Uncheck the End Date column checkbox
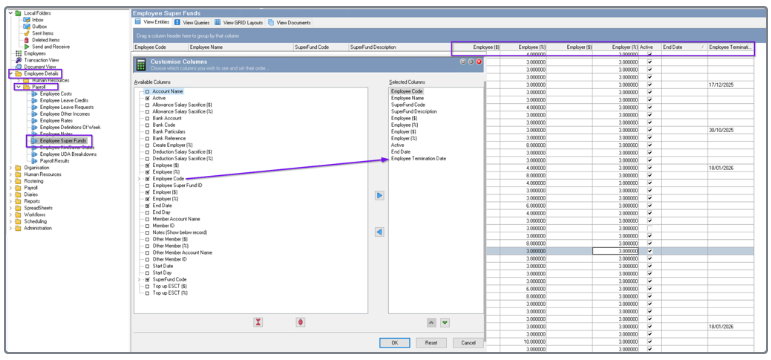The image size is (771, 360). (147, 206)
